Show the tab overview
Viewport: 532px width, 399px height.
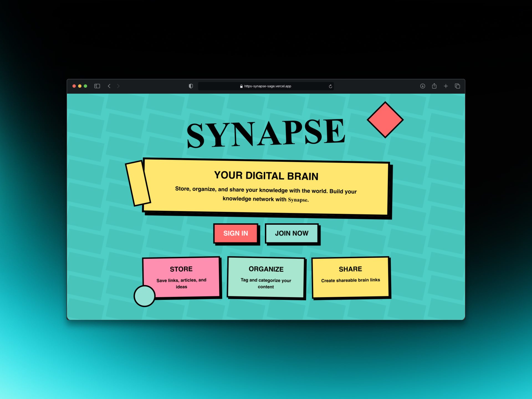tap(457, 86)
